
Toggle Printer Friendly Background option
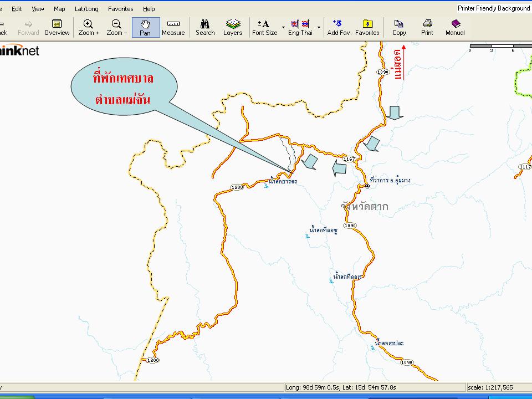493,8
